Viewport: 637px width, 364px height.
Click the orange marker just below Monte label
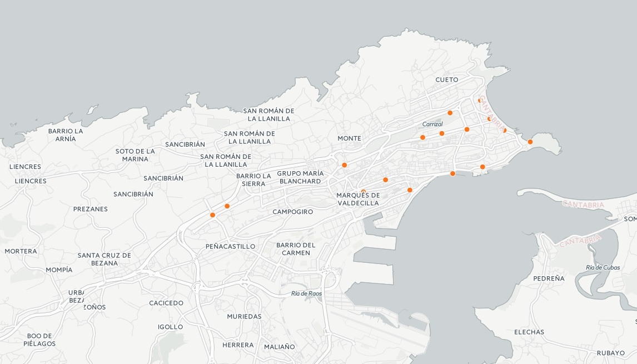344,165
